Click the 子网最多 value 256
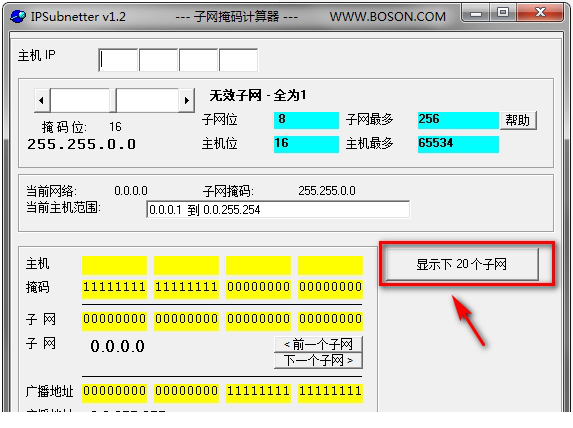Image resolution: width=573 pixels, height=428 pixels. click(x=458, y=120)
